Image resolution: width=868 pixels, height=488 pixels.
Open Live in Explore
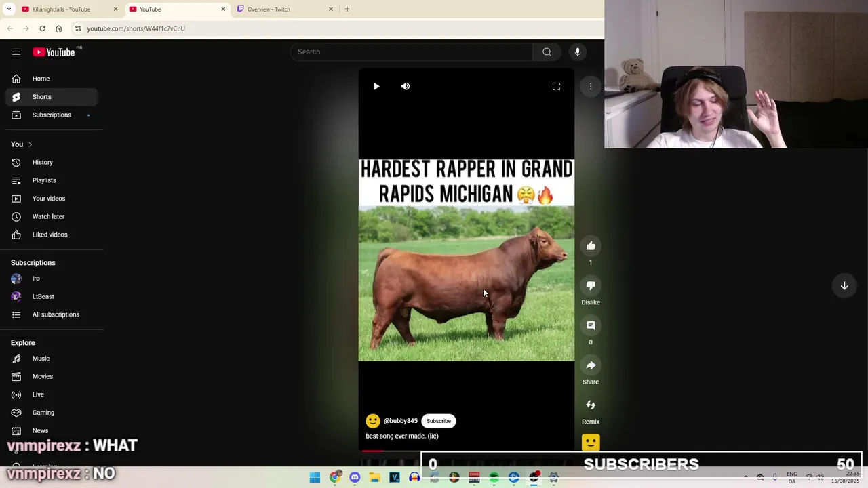click(52, 394)
